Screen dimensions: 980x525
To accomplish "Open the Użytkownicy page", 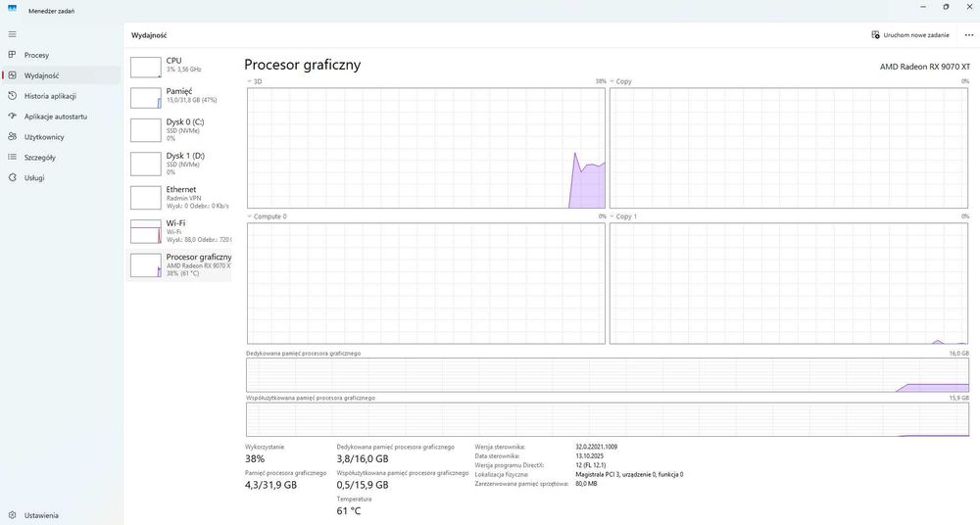I will pos(61,137).
